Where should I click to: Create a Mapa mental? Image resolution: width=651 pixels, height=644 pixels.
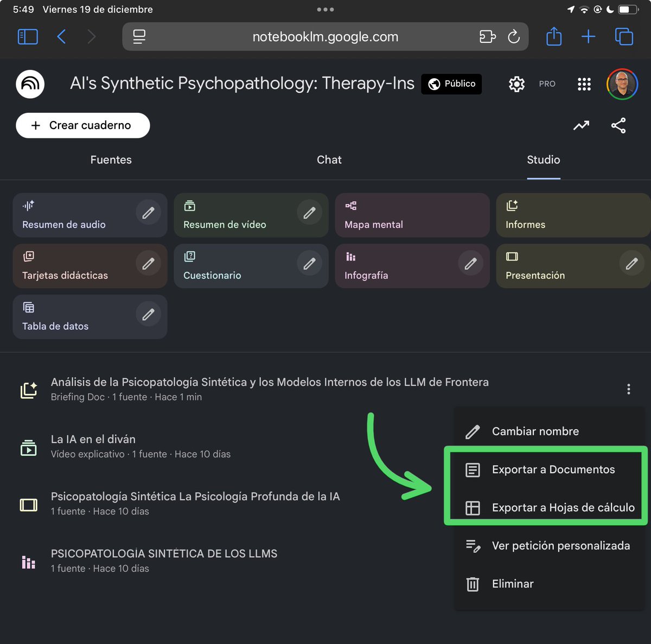[x=412, y=215]
